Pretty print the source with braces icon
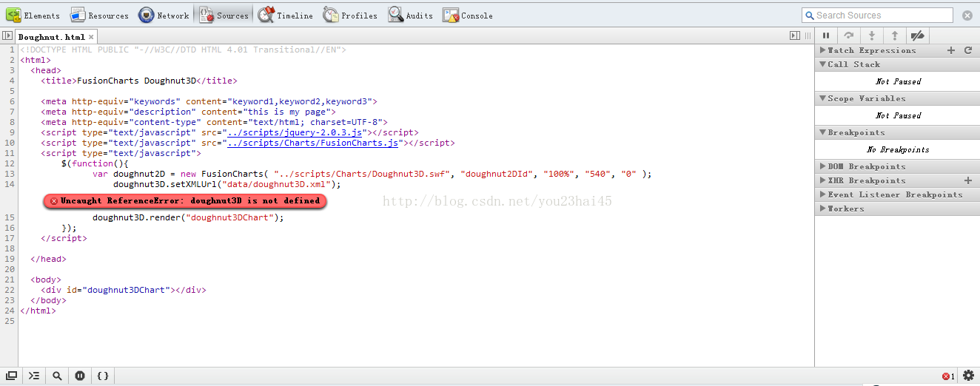 coord(103,376)
